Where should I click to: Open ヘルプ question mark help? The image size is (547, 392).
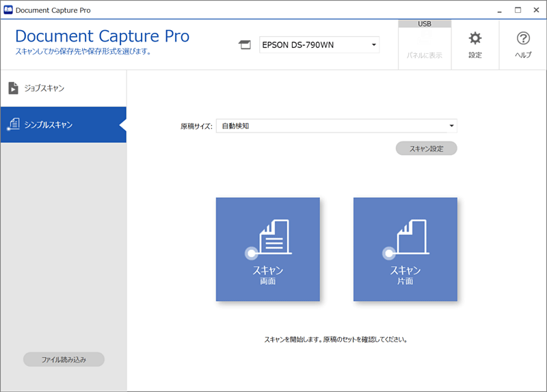coord(523,44)
